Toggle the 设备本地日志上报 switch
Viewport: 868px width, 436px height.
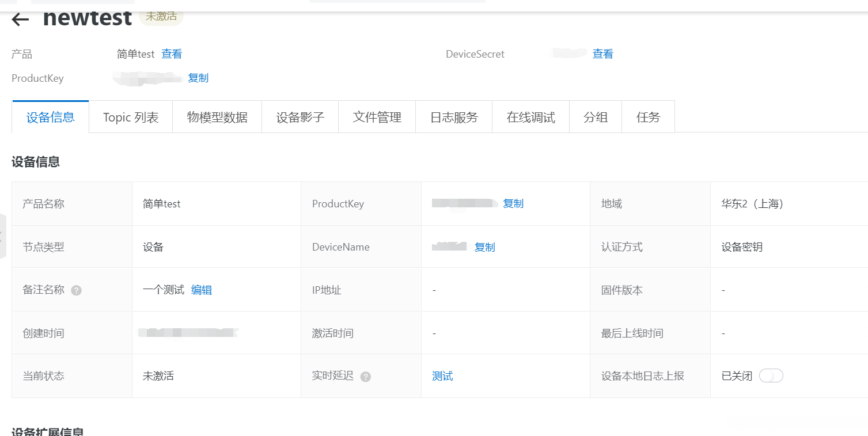(771, 376)
